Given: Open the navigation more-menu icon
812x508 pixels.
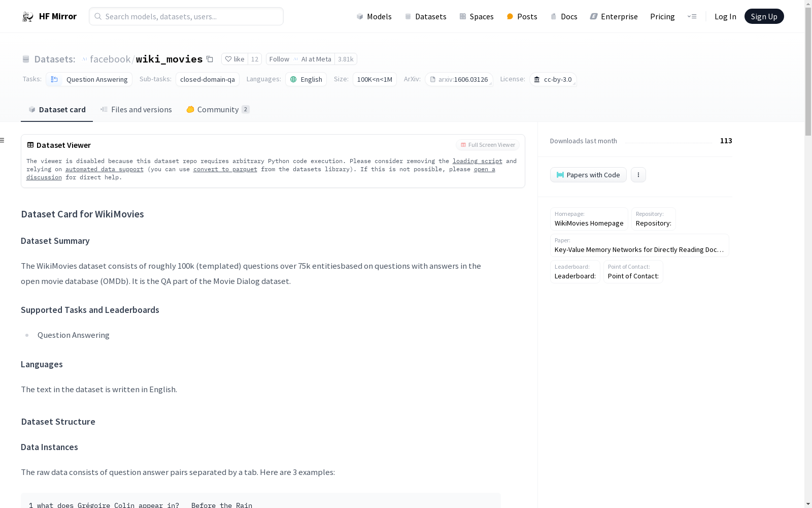Looking at the screenshot, I should pos(692,16).
